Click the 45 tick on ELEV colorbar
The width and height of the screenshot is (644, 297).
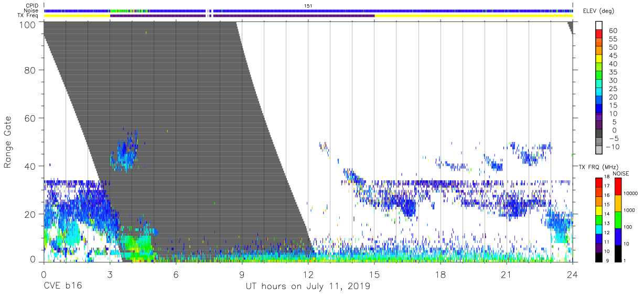(x=613, y=56)
